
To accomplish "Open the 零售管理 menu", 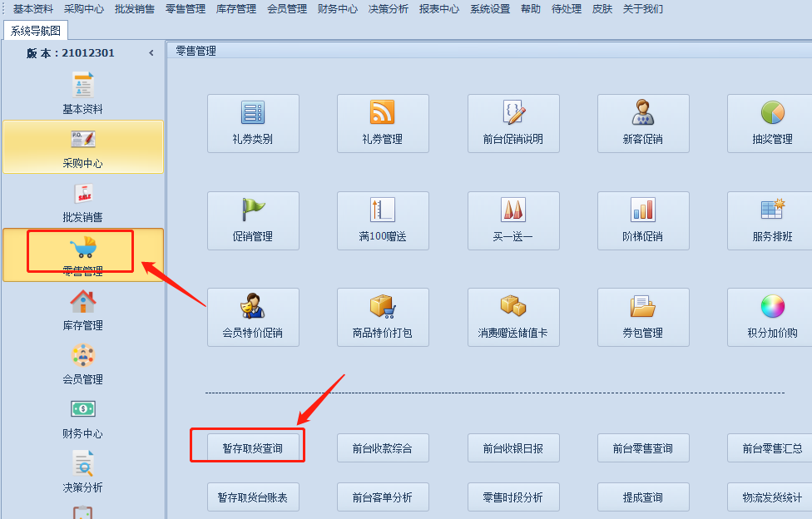I will 186,9.
